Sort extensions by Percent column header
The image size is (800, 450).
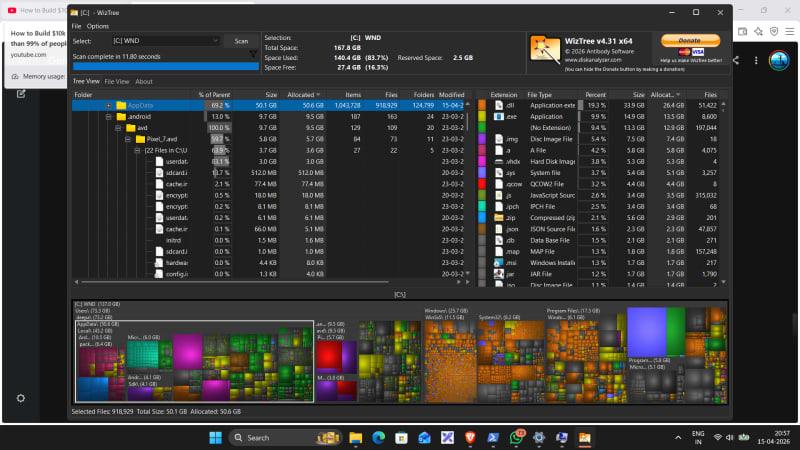595,94
